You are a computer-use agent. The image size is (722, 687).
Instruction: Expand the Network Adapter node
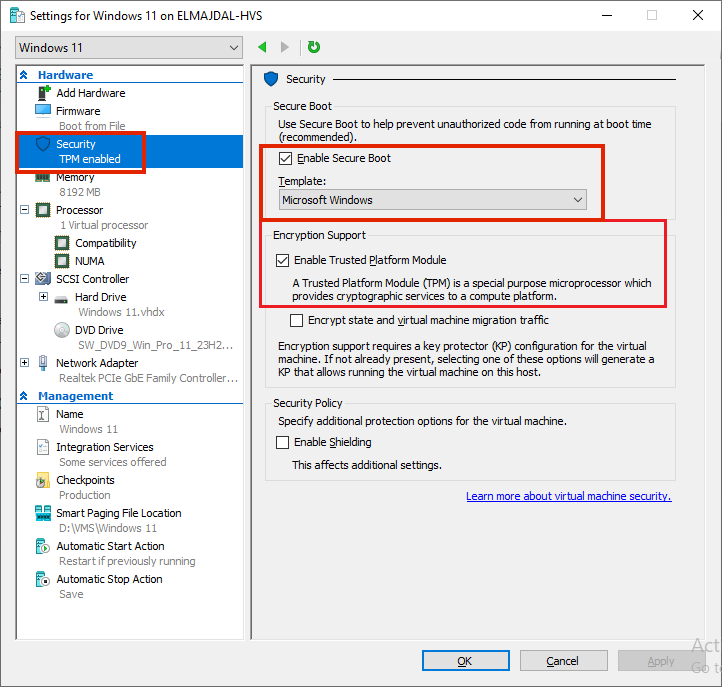[25, 363]
